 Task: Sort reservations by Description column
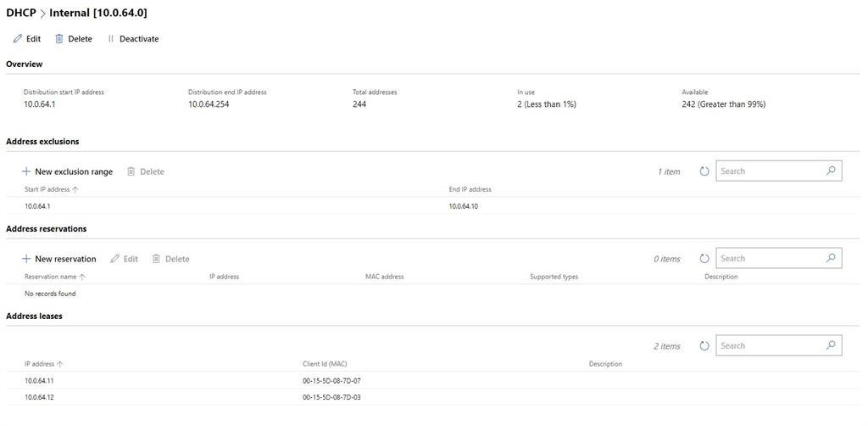click(x=721, y=277)
